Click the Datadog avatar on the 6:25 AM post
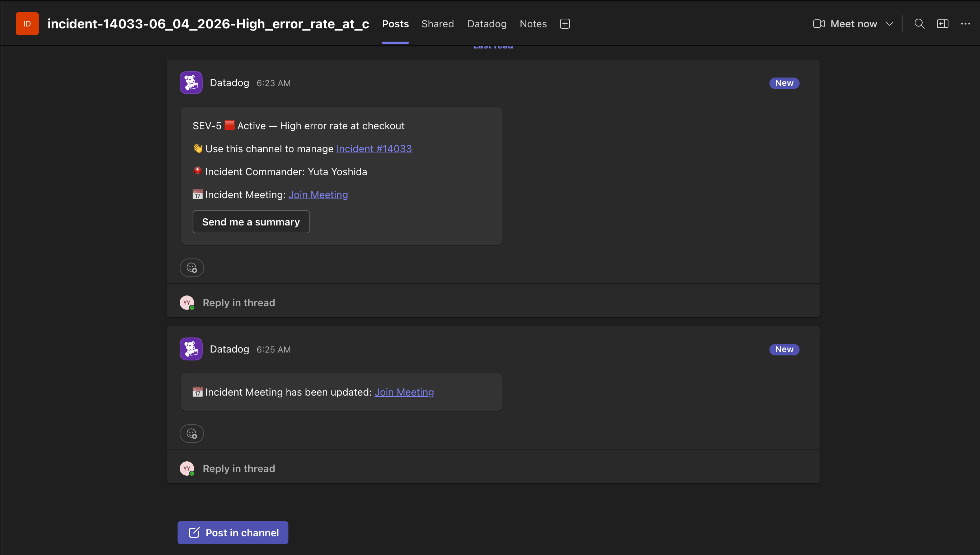This screenshot has width=980, height=555. pyautogui.click(x=191, y=349)
